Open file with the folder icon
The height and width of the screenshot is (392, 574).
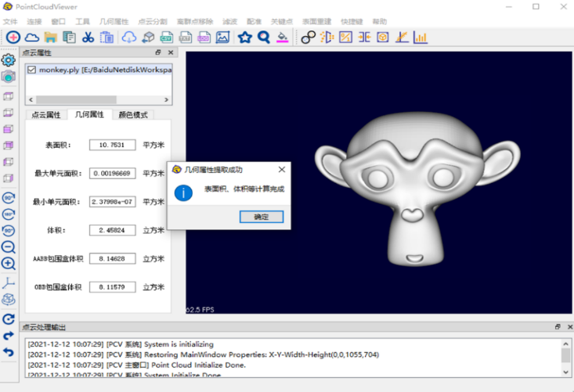pyautogui.click(x=51, y=38)
